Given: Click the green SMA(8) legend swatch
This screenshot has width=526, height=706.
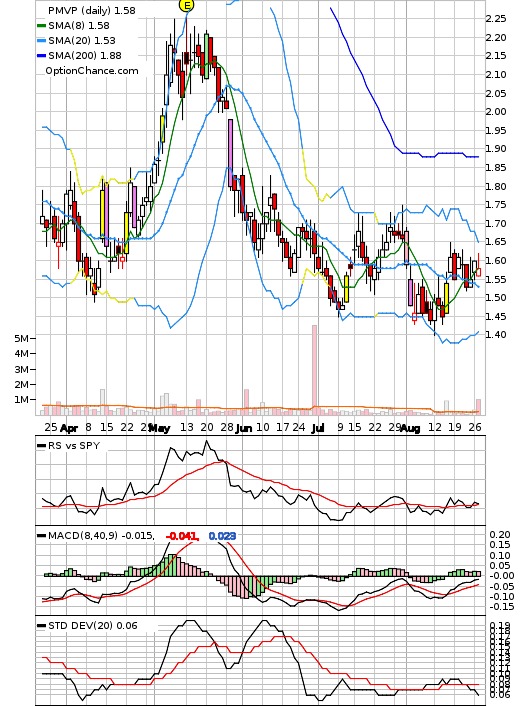Looking at the screenshot, I should [x=41, y=26].
